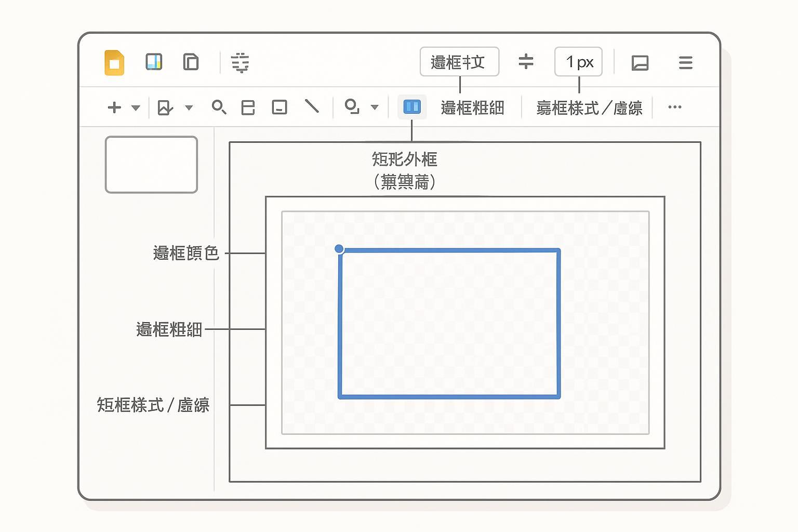
Task: Click the 邊框樣式/虛線 toolbar button
Action: [589, 108]
